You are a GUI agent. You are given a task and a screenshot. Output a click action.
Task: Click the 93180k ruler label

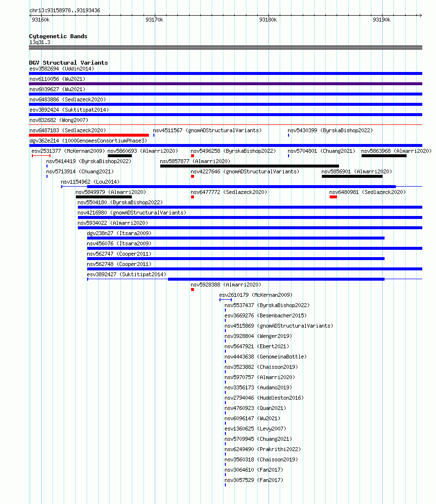268,20
